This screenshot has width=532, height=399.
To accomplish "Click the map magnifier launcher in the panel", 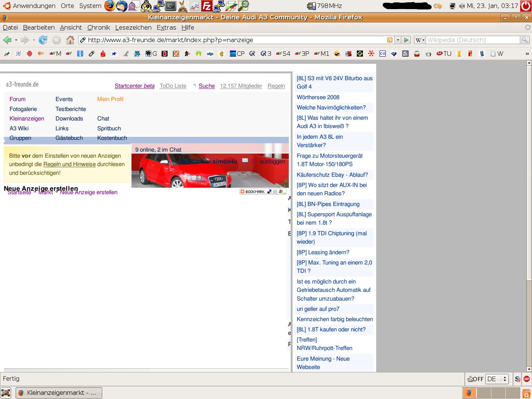I will pos(243,6).
